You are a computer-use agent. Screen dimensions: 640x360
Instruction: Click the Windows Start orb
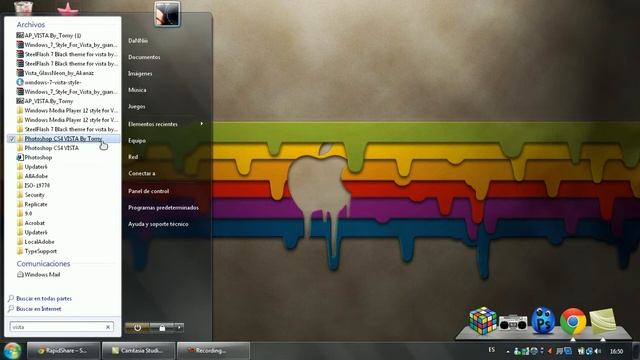[12, 351]
